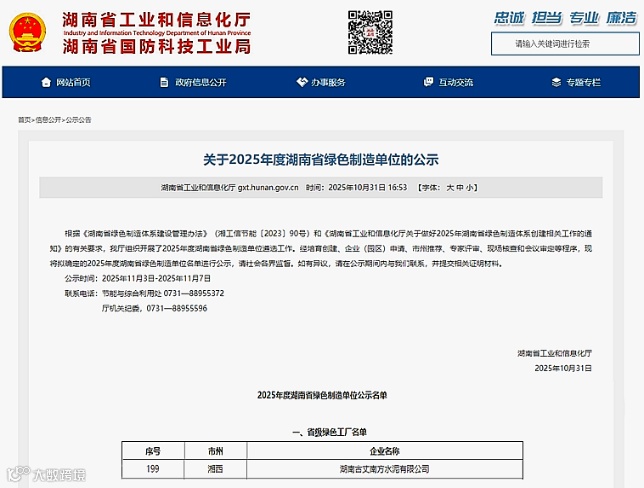Image resolution: width=644 pixels, height=488 pixels.
Task: Click the 企业名称 table header
Action: coord(384,451)
